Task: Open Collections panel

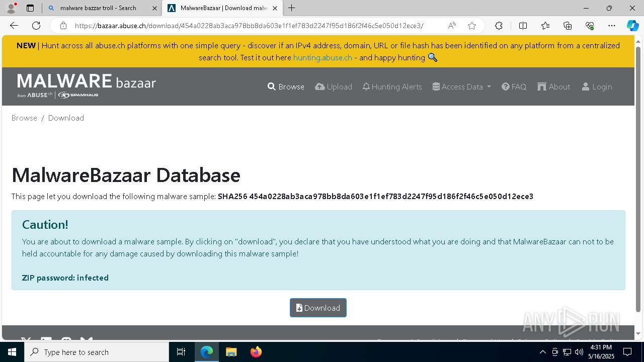Action: pos(568,26)
